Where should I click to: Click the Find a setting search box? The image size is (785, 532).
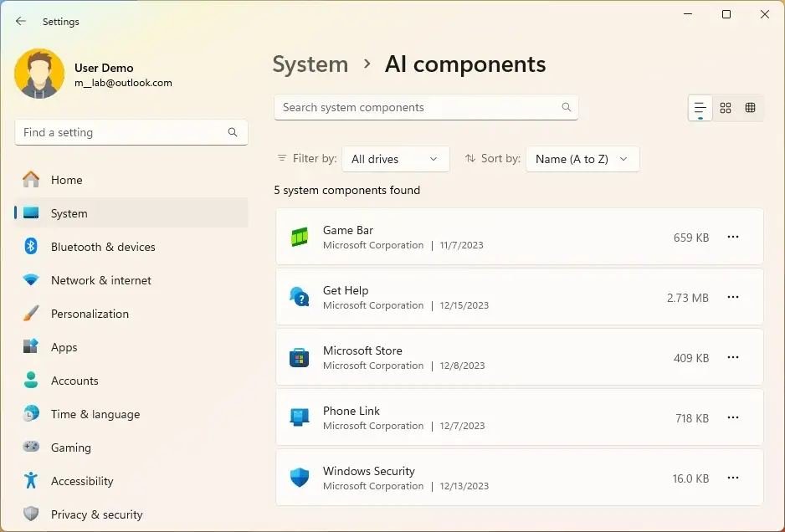[126, 132]
